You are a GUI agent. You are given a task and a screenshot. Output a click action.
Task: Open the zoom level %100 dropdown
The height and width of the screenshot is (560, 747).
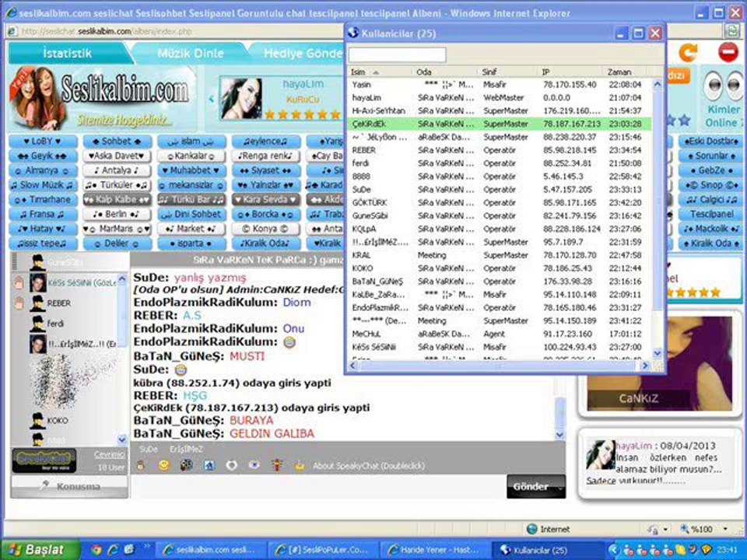[726, 529]
